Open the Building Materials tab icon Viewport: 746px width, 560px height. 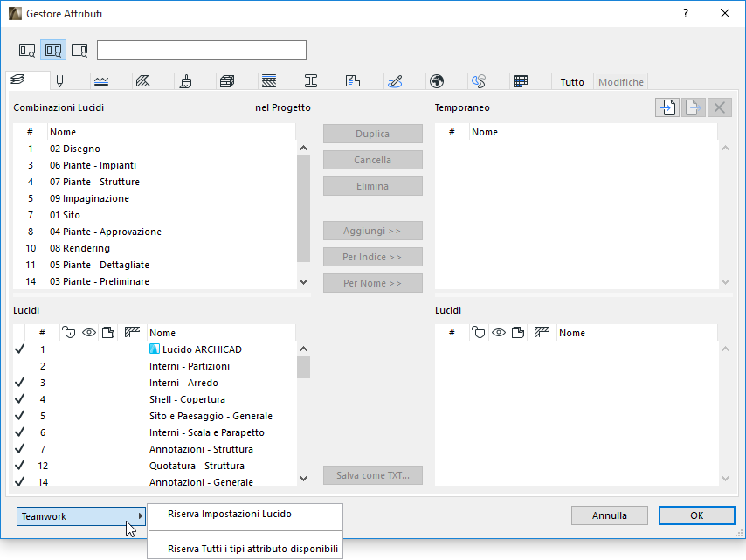tap(227, 81)
